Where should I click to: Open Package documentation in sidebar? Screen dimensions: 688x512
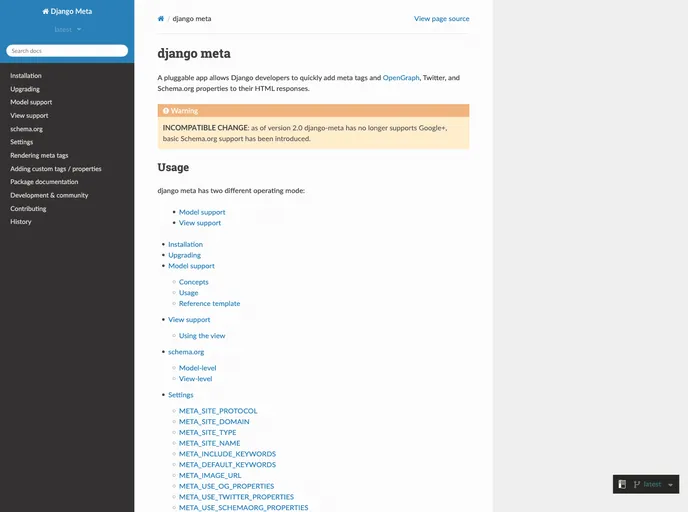tap(44, 182)
